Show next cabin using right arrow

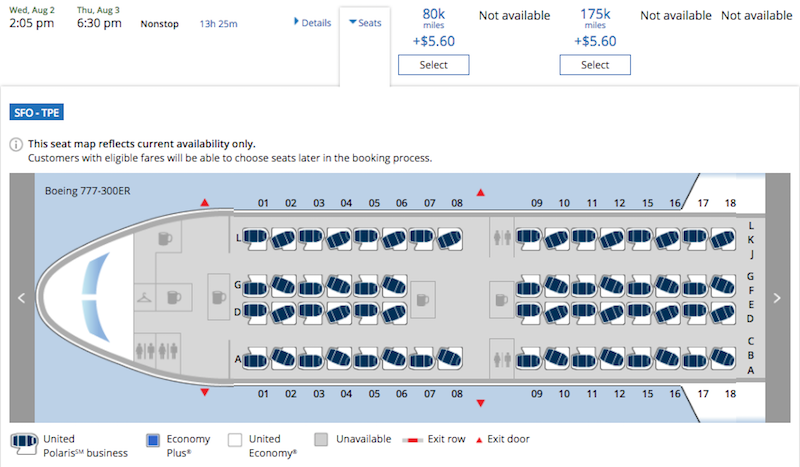778,298
